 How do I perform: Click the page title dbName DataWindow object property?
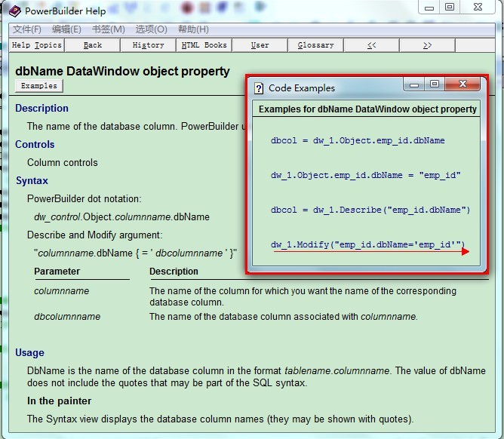click(x=122, y=71)
